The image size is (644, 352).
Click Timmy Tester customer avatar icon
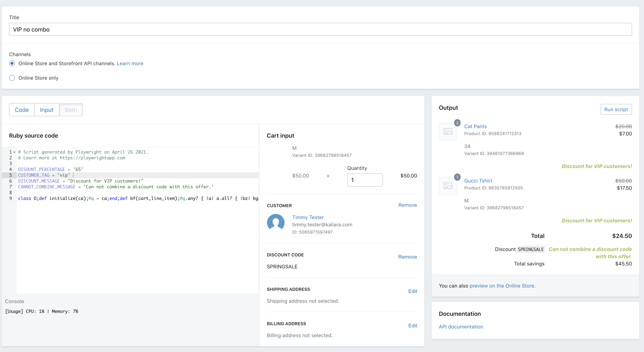pos(275,223)
